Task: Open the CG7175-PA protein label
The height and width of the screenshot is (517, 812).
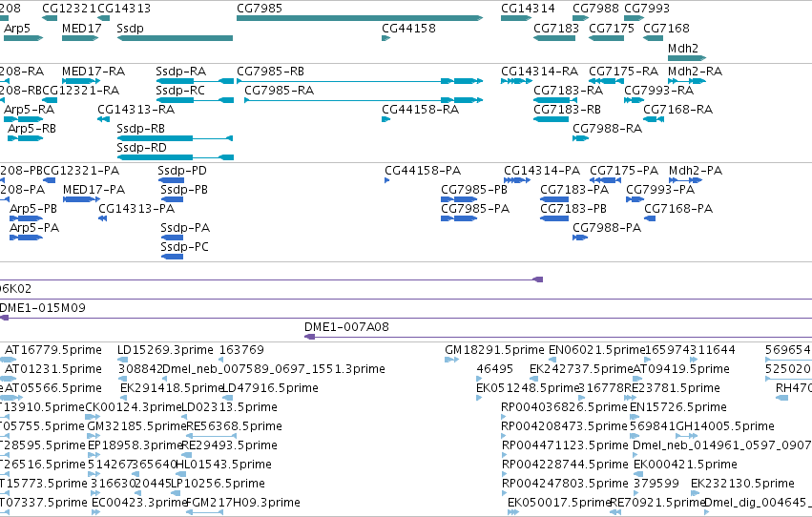Action: 625,170
